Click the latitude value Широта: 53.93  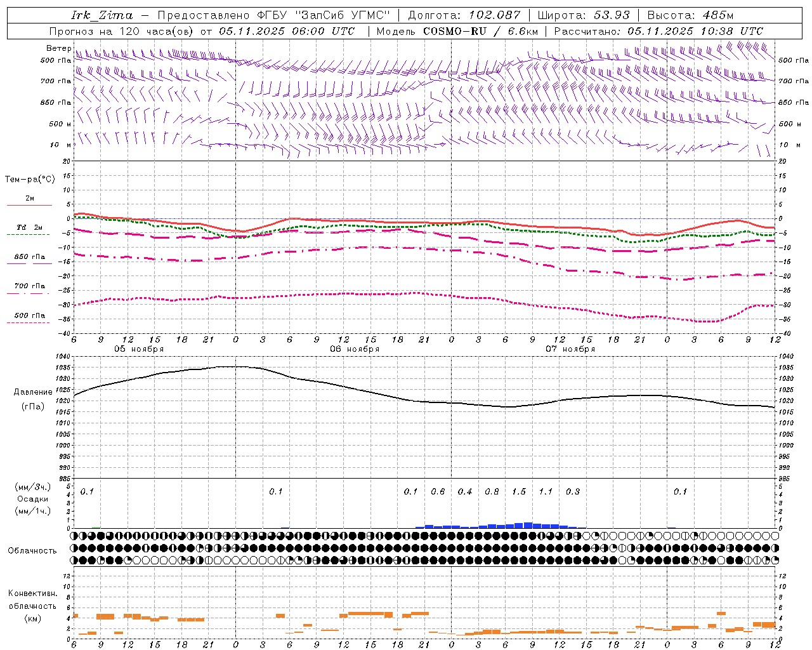pyautogui.click(x=584, y=15)
